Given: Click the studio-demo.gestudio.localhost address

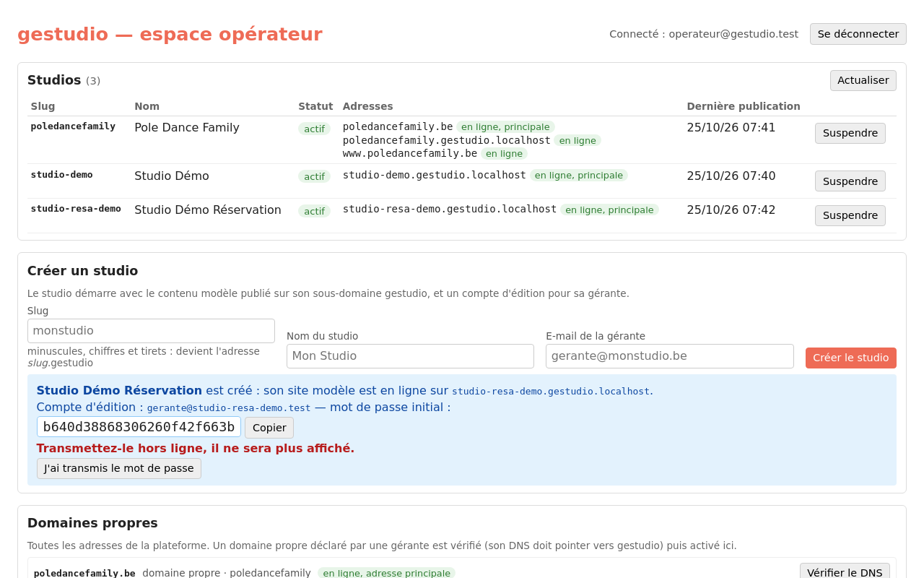Looking at the screenshot, I should (435, 175).
